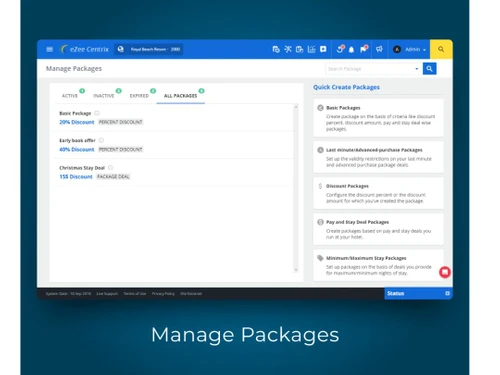Image resolution: width=500 pixels, height=375 pixels.
Task: Click the PERCENT DISCOUNT tag under Basic Package
Action: [120, 122]
